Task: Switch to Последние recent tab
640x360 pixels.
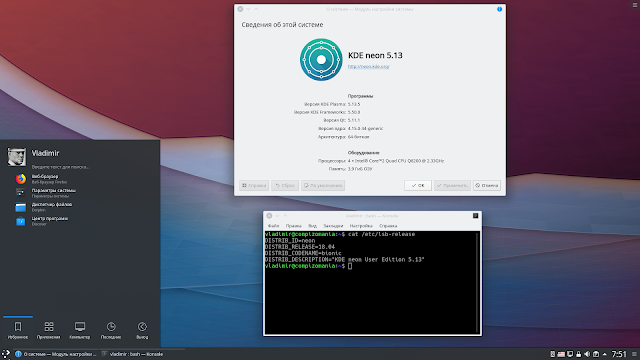Action: tap(111, 330)
